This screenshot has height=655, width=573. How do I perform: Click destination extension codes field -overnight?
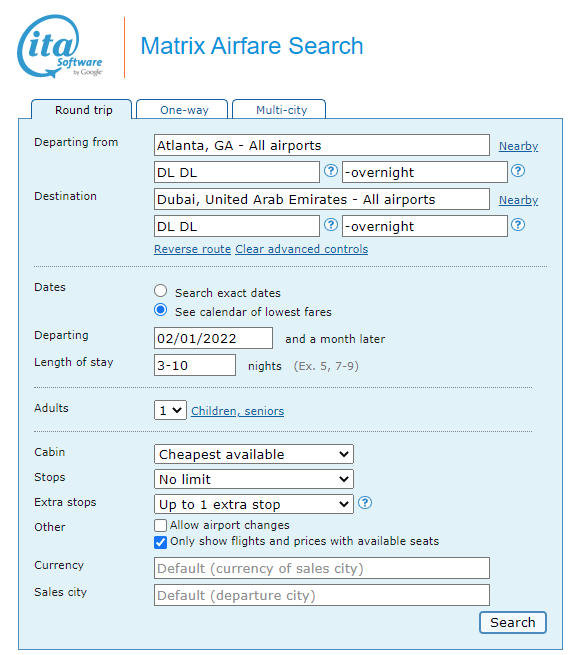[x=425, y=226]
